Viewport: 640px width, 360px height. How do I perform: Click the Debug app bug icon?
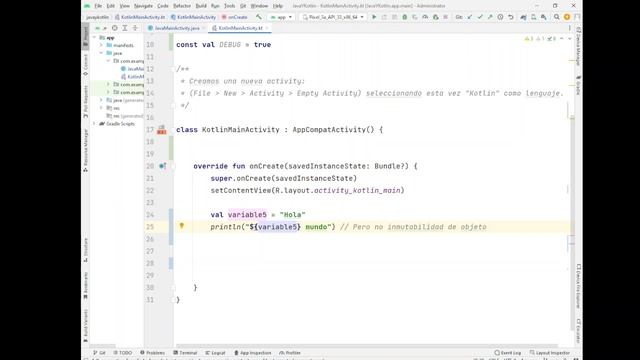[x=404, y=17]
